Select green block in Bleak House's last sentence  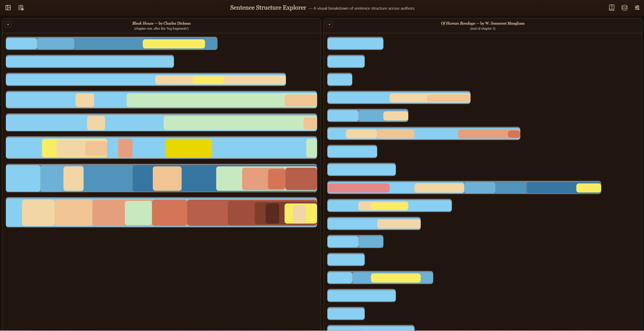(138, 213)
